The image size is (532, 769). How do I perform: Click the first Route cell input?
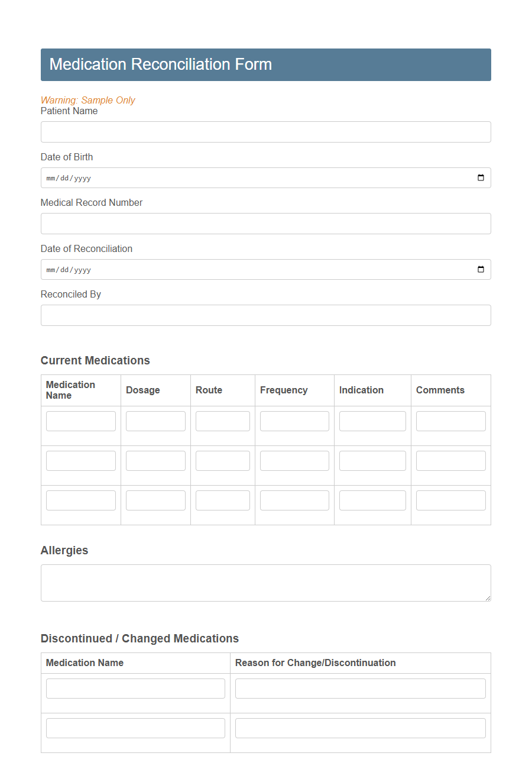222,421
